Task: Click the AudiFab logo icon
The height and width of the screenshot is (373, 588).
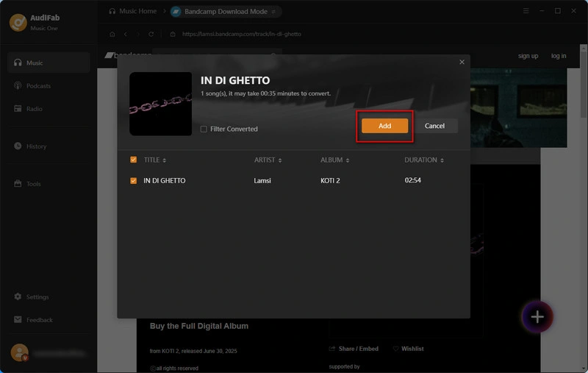Action: tap(18, 23)
